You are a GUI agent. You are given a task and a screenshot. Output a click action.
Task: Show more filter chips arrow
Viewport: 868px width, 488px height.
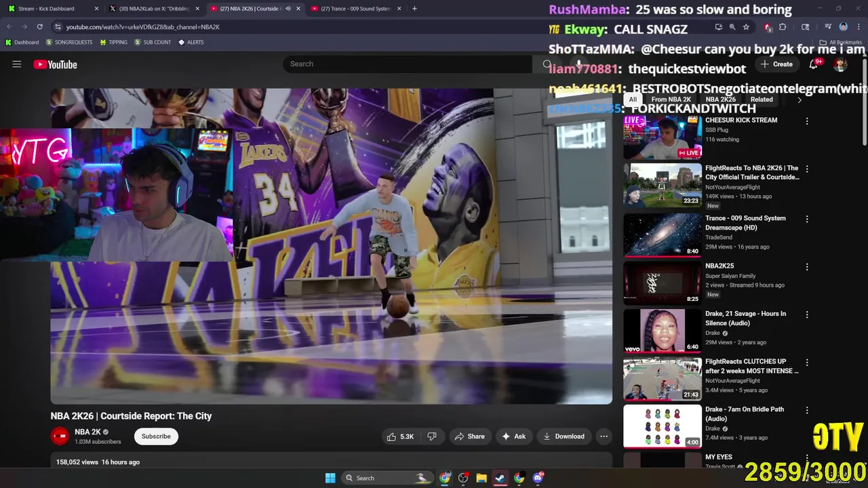800,100
